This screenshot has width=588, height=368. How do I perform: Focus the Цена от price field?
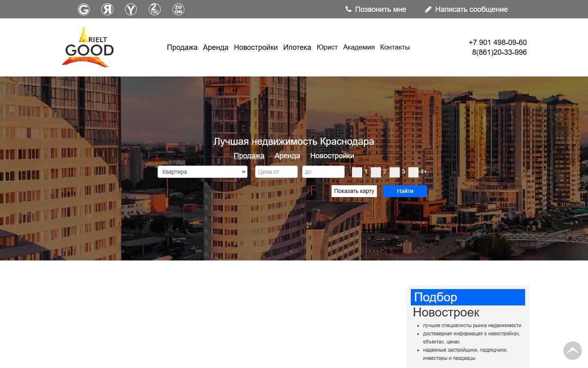coord(276,172)
